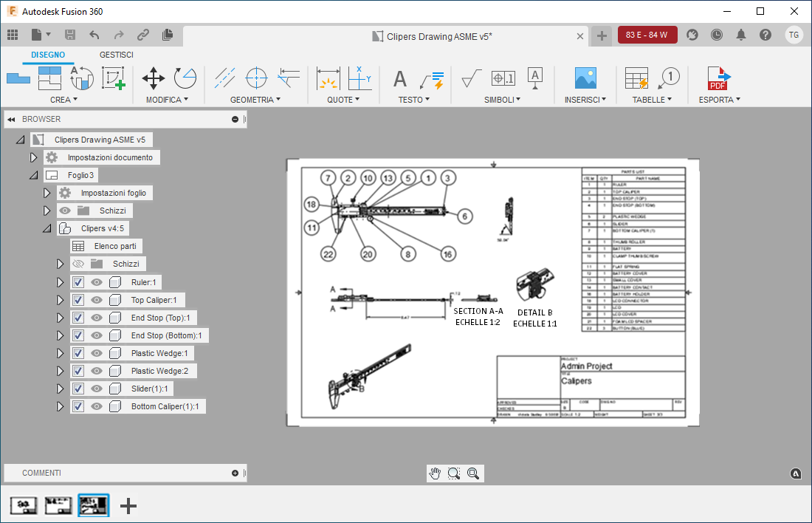Switch to the GESTISCI tab
This screenshot has width=812, height=523.
coord(116,55)
